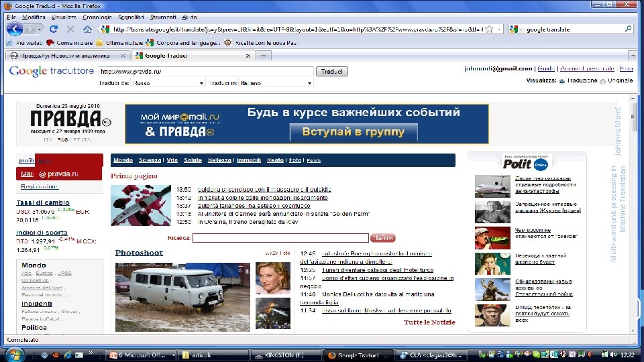Click the Windows Start button

tap(14, 354)
